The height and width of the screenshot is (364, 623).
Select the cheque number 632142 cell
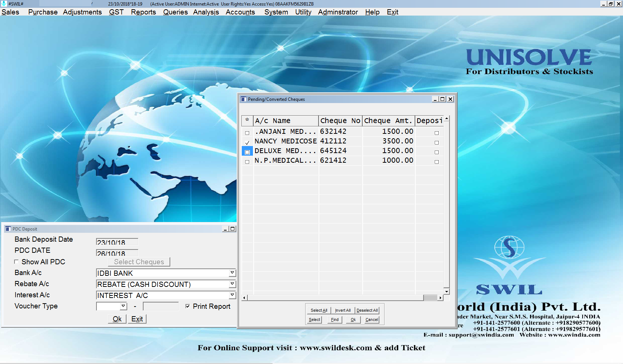(340, 132)
